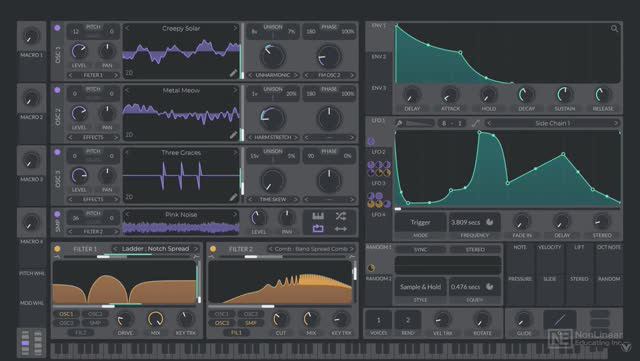Click the Random 1 SYNC button
This screenshot has width=640, height=361.
(420, 250)
